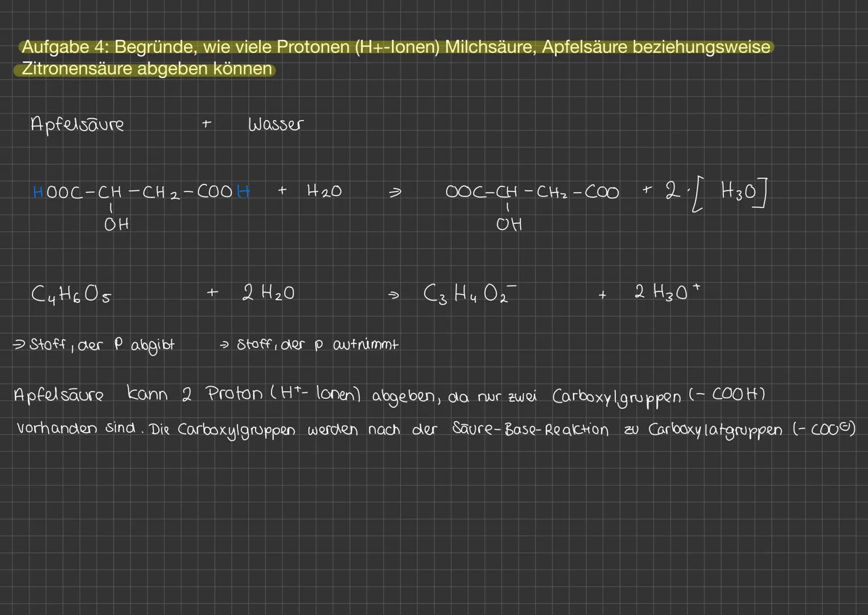Click the highlighted "Zitronensäure abgeben können" line
Screen dimensions: 868x615
pos(146,69)
